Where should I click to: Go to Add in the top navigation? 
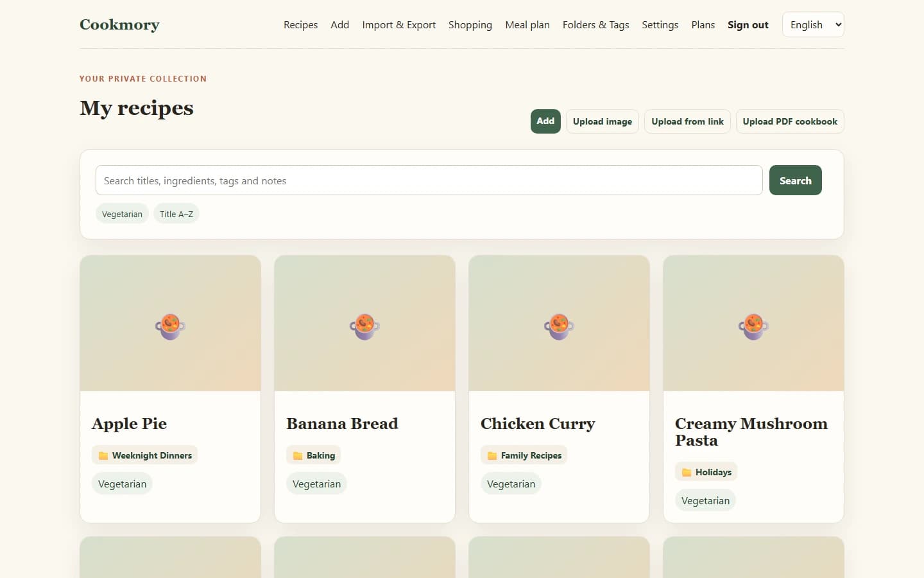[x=339, y=24]
